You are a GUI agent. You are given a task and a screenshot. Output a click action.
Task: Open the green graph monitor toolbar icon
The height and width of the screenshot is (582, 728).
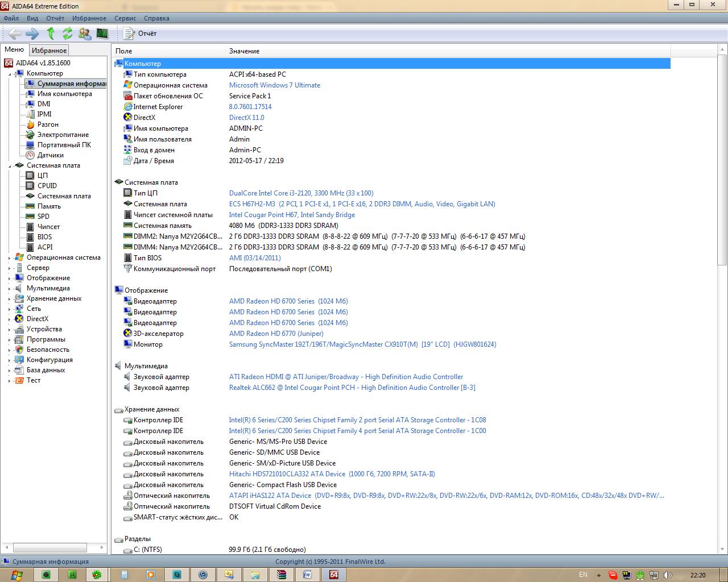coord(102,34)
